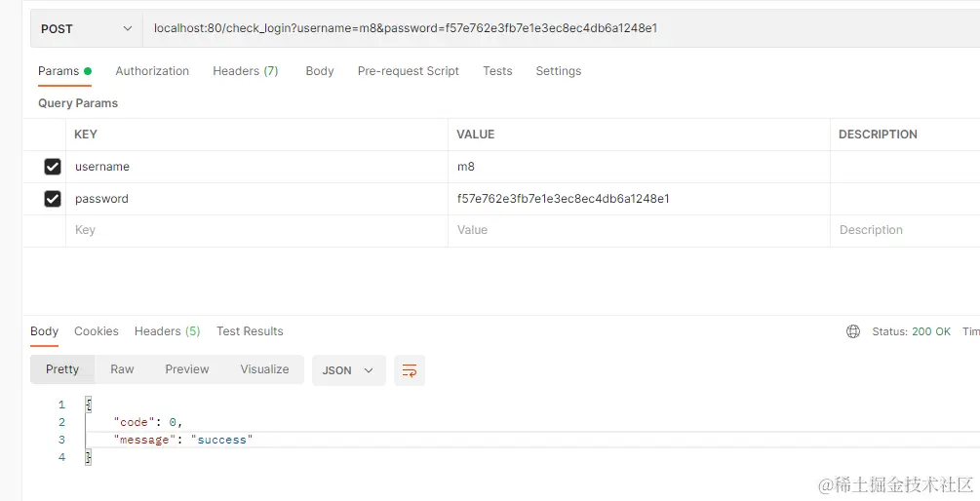Image resolution: width=980 pixels, height=501 pixels.
Task: Click the VALUE column header
Action: pyautogui.click(x=476, y=135)
